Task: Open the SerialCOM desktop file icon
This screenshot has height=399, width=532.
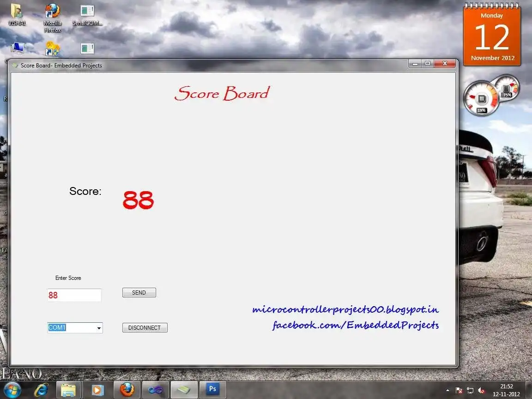Action: click(87, 15)
